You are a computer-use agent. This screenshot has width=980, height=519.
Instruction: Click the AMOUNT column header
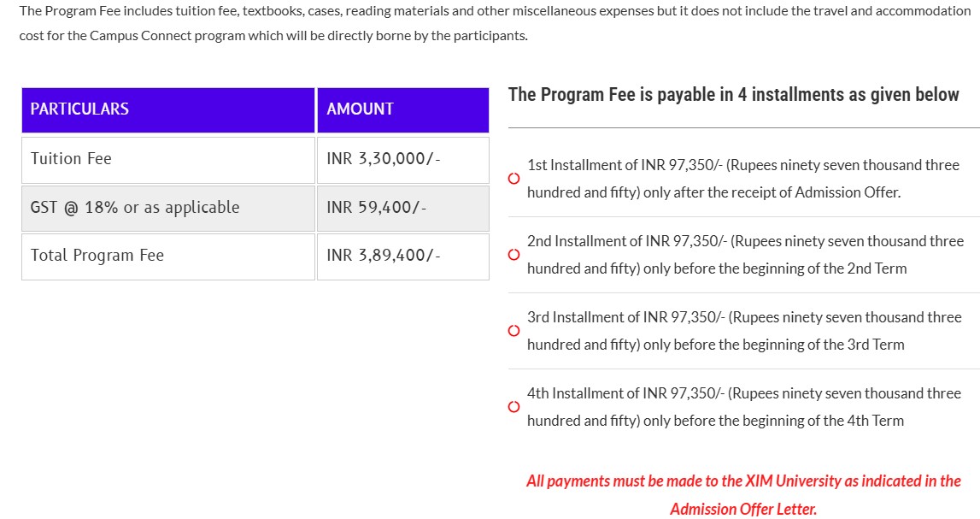click(x=360, y=109)
